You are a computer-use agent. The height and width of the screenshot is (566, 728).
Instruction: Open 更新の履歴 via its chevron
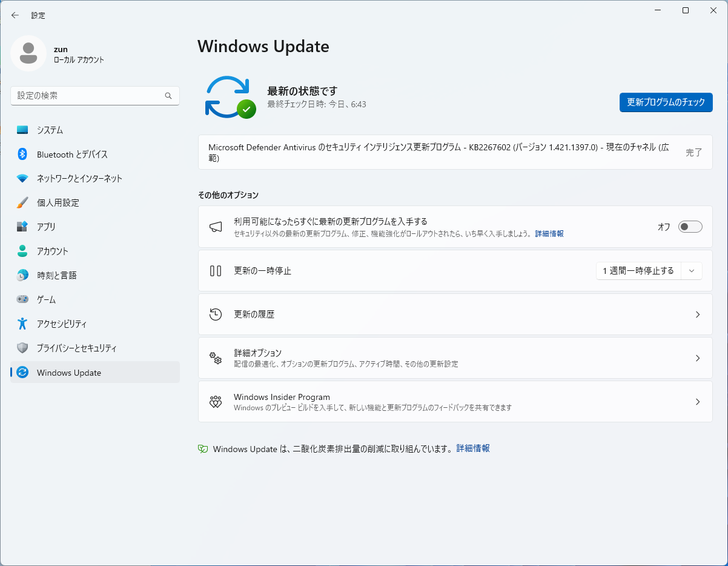(698, 315)
